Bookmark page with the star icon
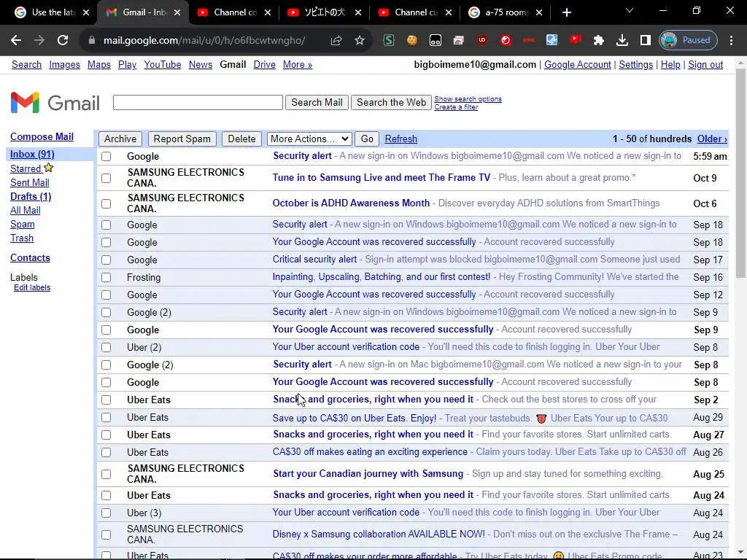Viewport: 747px width, 560px height. [360, 41]
